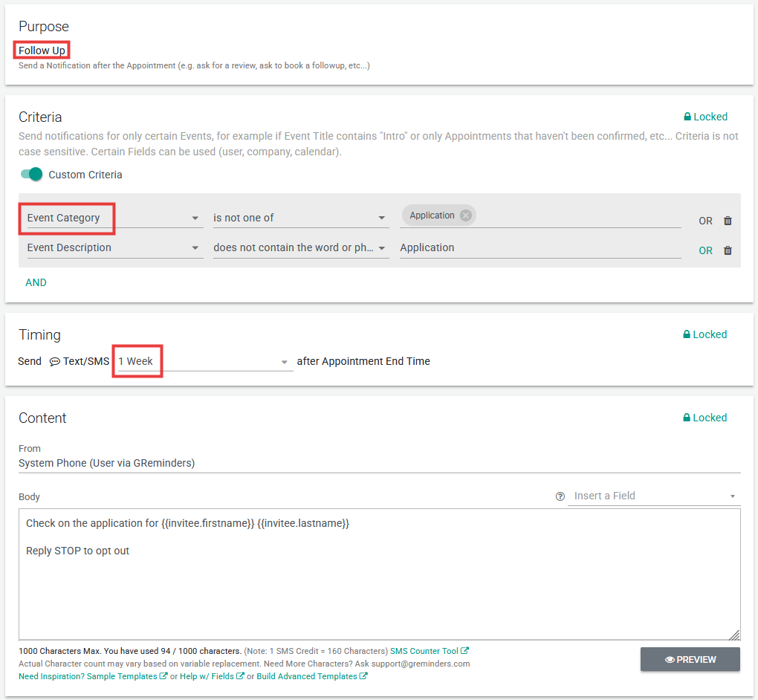
Task: Click the Text/SMS speech bubble icon
Action: point(55,362)
